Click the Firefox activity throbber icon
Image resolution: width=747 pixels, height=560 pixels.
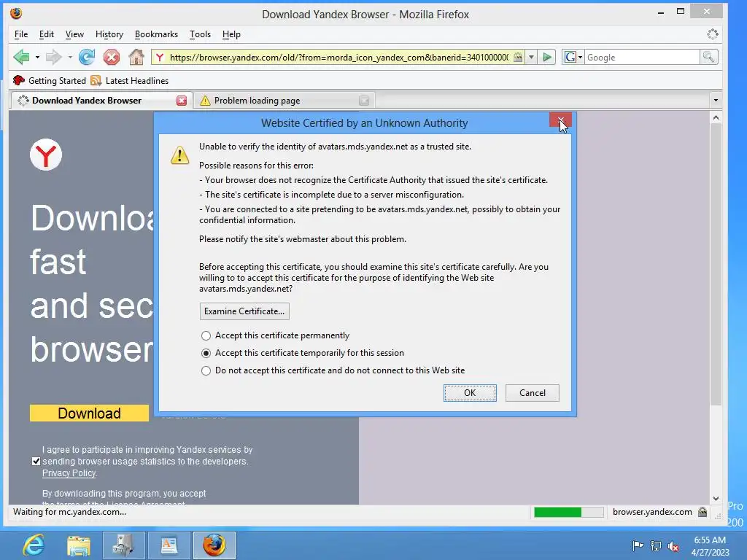pos(712,34)
